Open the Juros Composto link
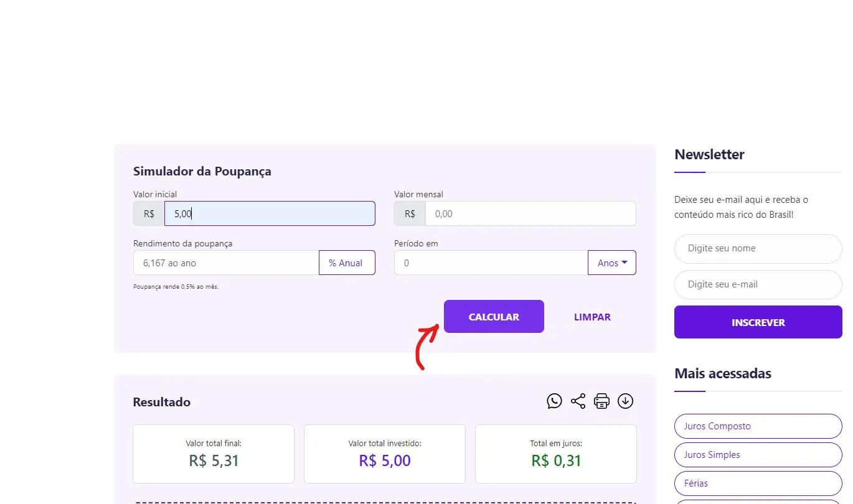The height and width of the screenshot is (504, 853). tap(758, 426)
